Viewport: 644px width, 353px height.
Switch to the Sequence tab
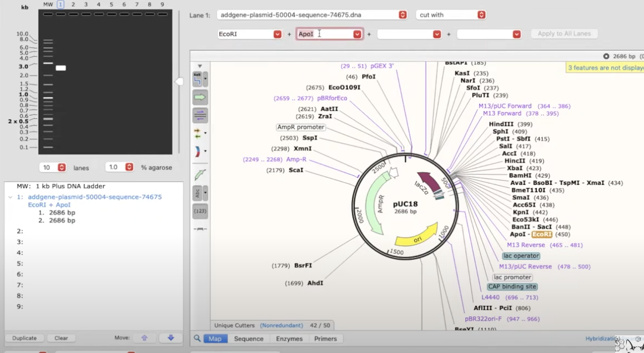pyautogui.click(x=249, y=339)
